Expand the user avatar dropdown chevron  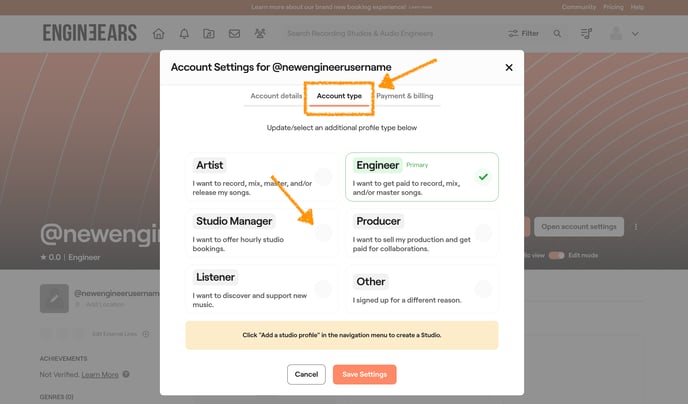pos(635,34)
